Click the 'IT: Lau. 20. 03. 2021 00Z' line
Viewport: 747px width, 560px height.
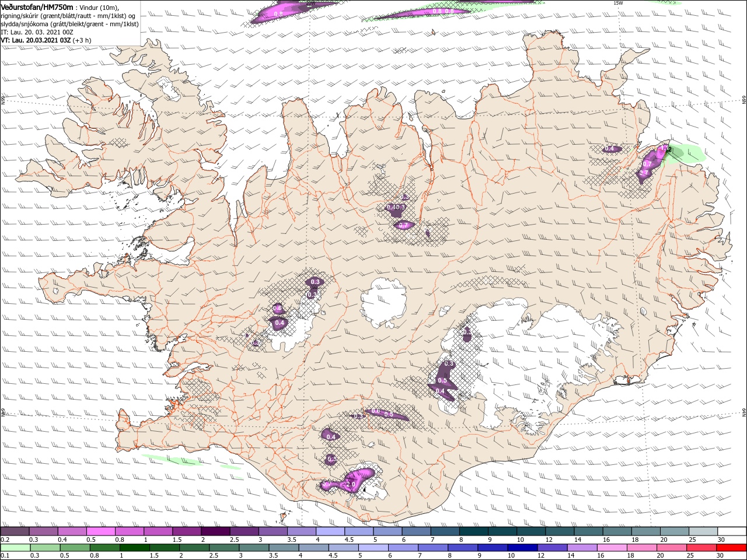pos(36,32)
